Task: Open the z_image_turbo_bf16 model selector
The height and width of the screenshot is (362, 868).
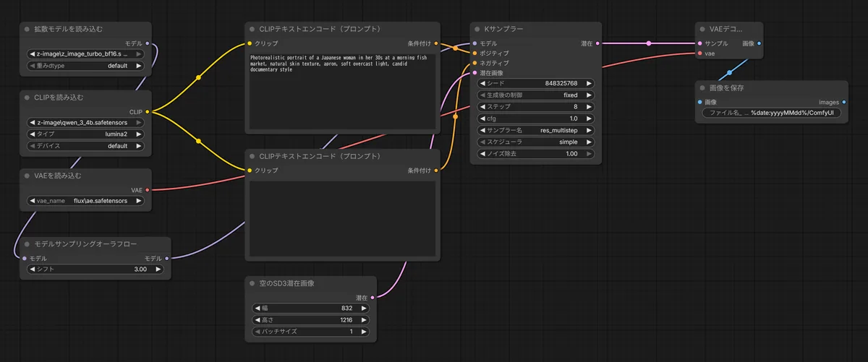Action: (x=85, y=54)
